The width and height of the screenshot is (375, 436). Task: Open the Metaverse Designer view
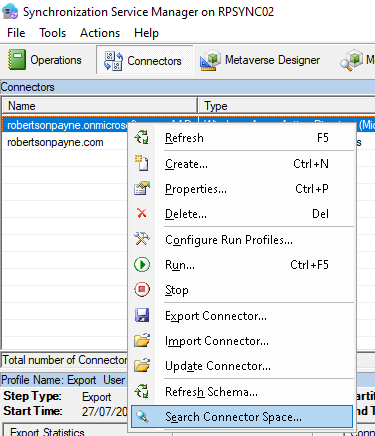[x=260, y=60]
